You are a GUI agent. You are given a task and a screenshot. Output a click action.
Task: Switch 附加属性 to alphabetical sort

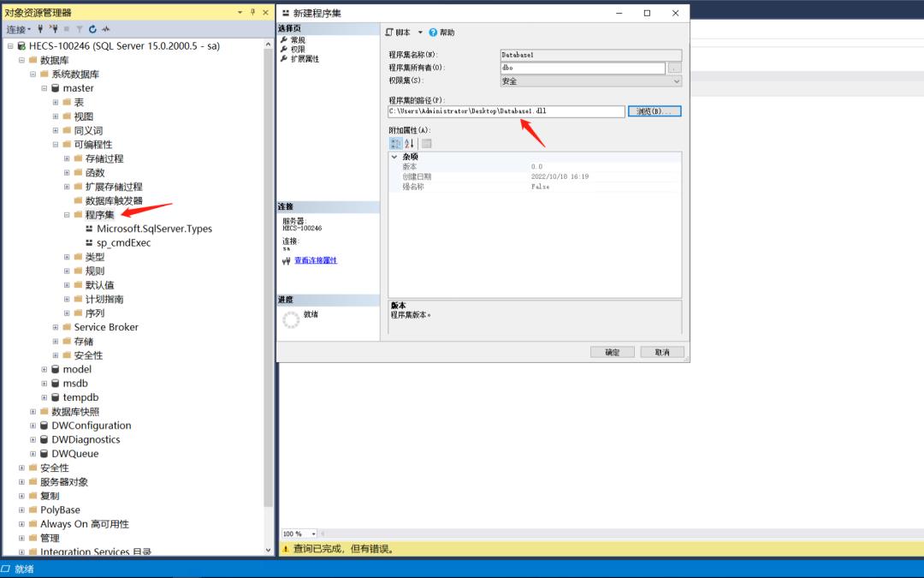tap(408, 142)
